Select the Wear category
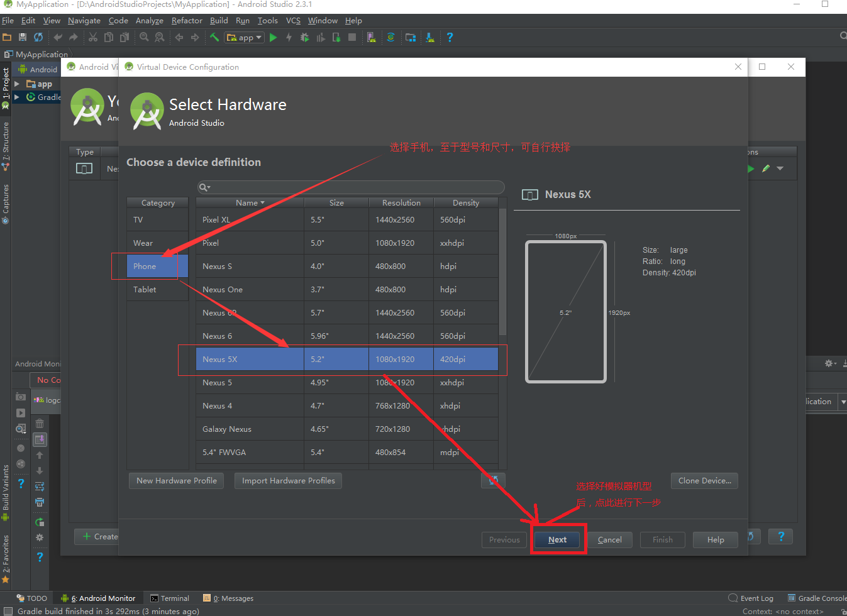 point(157,243)
